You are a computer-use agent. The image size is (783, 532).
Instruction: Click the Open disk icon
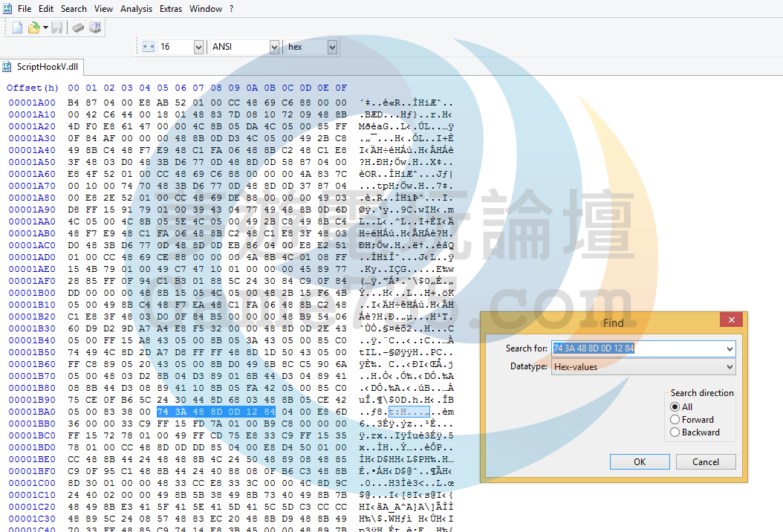click(x=95, y=27)
